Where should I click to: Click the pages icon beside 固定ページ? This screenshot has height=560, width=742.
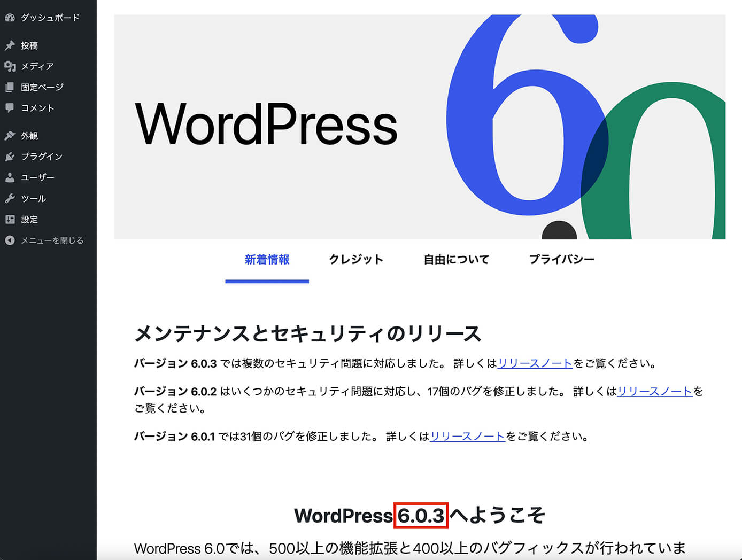click(10, 87)
